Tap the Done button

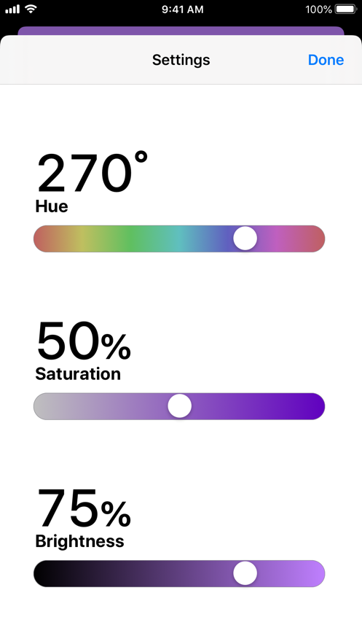click(326, 60)
